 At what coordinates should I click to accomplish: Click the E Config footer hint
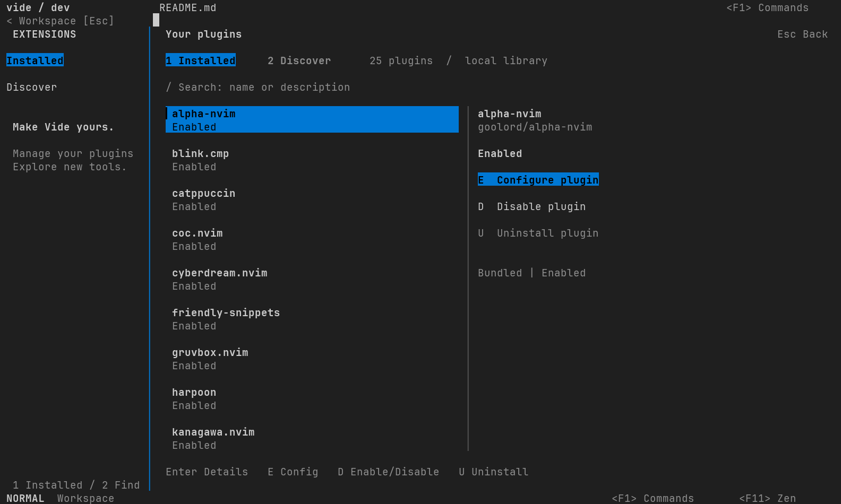(x=293, y=472)
